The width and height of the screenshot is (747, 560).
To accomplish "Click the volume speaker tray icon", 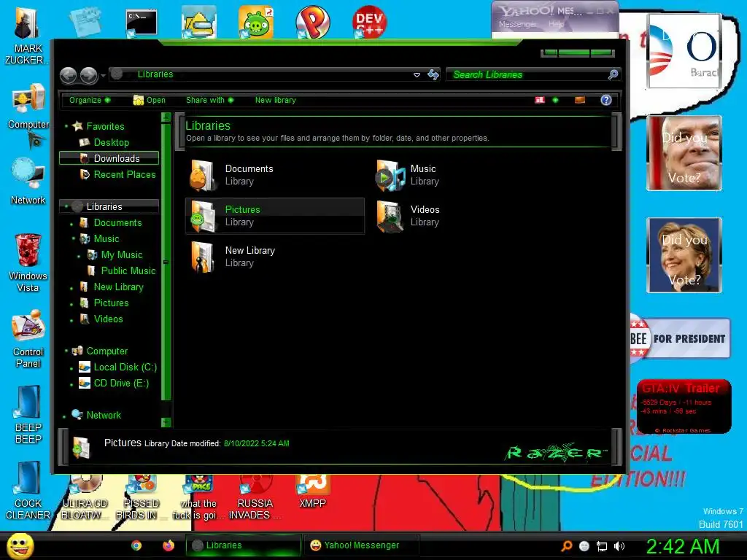I will point(619,546).
